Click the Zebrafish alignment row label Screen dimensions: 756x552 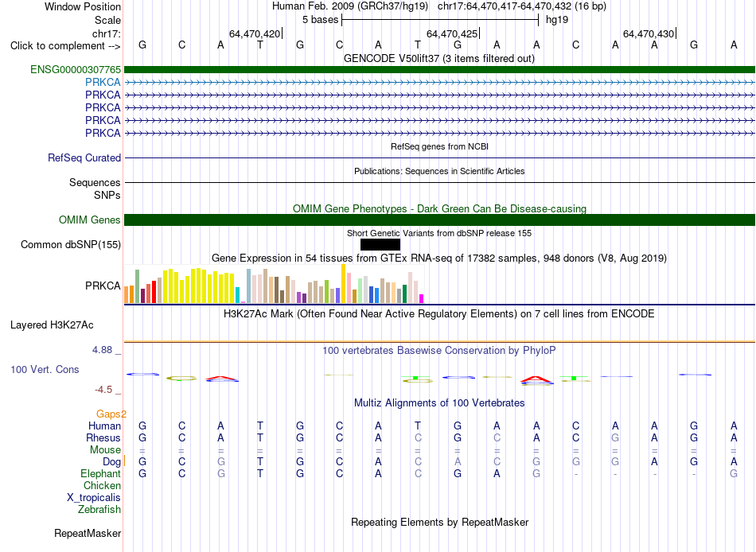(99, 509)
